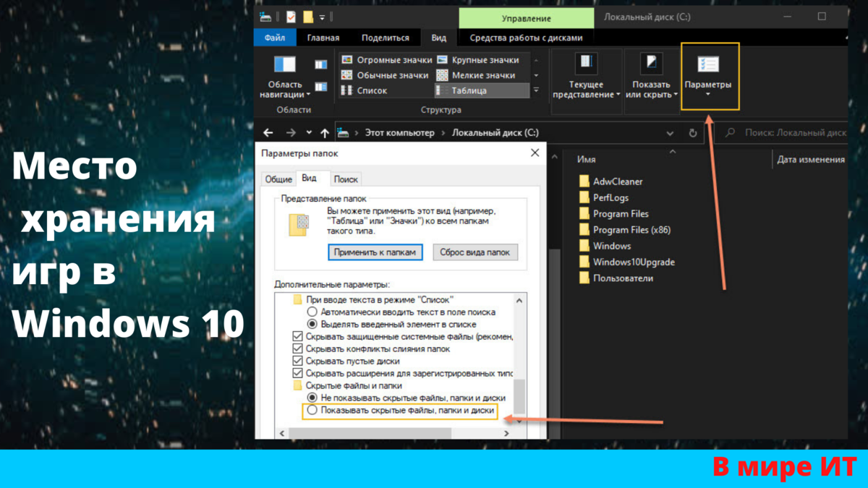Click the Управление contextual tab
This screenshot has height=488, width=868.
[527, 18]
